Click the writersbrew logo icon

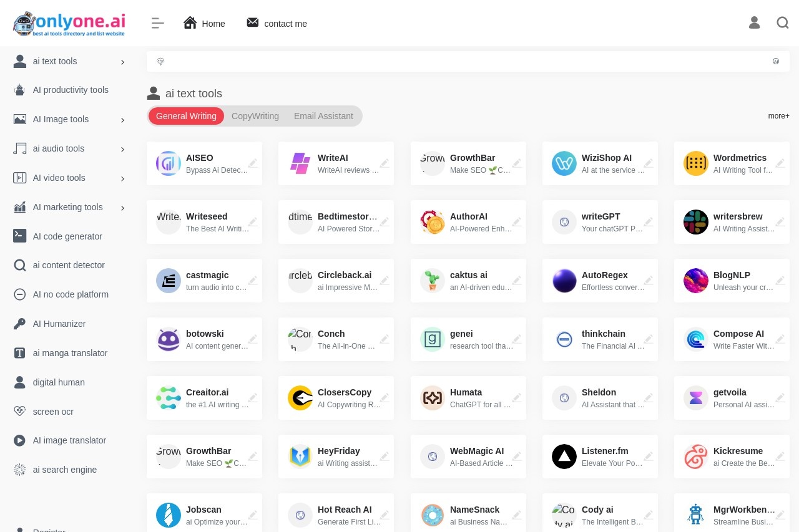tap(696, 222)
